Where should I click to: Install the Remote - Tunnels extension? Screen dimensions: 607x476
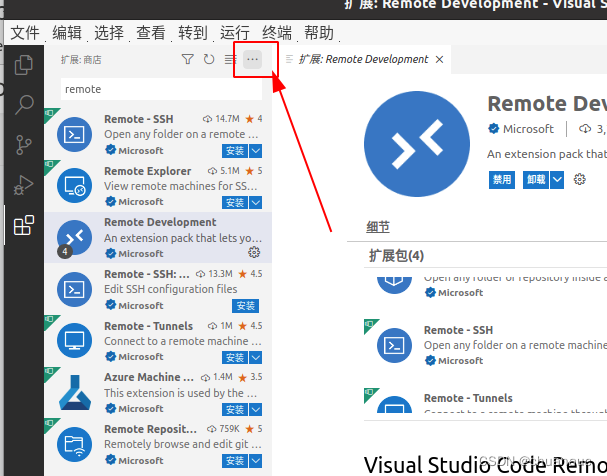click(x=235, y=357)
